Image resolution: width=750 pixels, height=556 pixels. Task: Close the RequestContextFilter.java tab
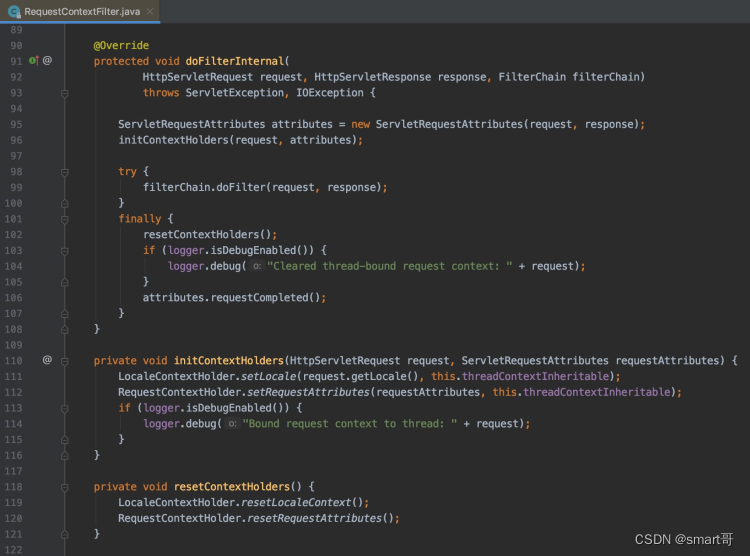tap(150, 11)
